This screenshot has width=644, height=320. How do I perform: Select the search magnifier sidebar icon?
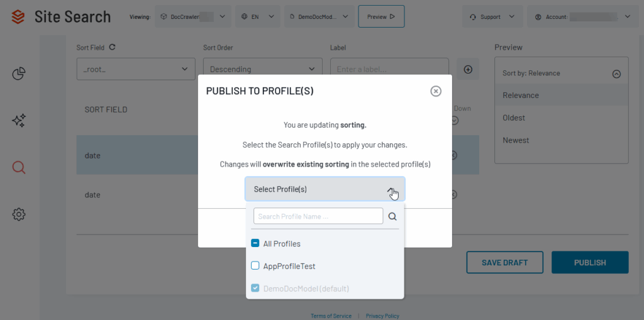click(x=19, y=167)
